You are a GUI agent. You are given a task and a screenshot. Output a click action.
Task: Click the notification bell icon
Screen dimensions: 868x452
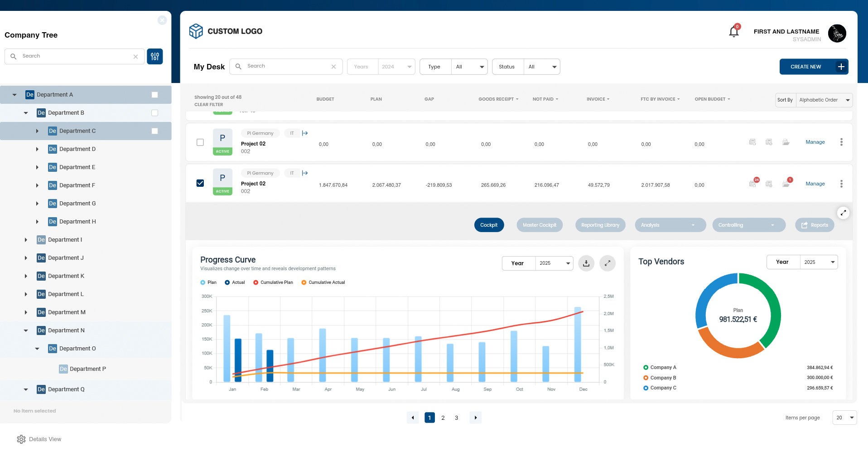tap(733, 32)
